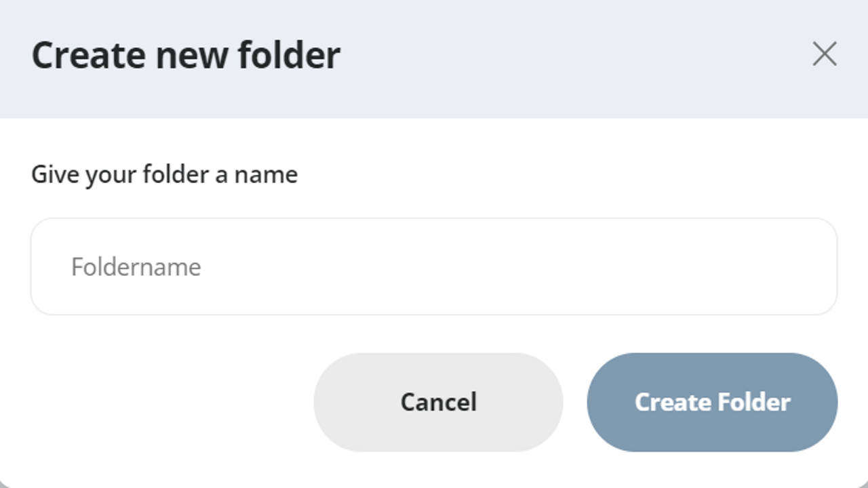The height and width of the screenshot is (488, 868).
Task: Confirm with the blue Create Folder button
Action: pos(712,402)
